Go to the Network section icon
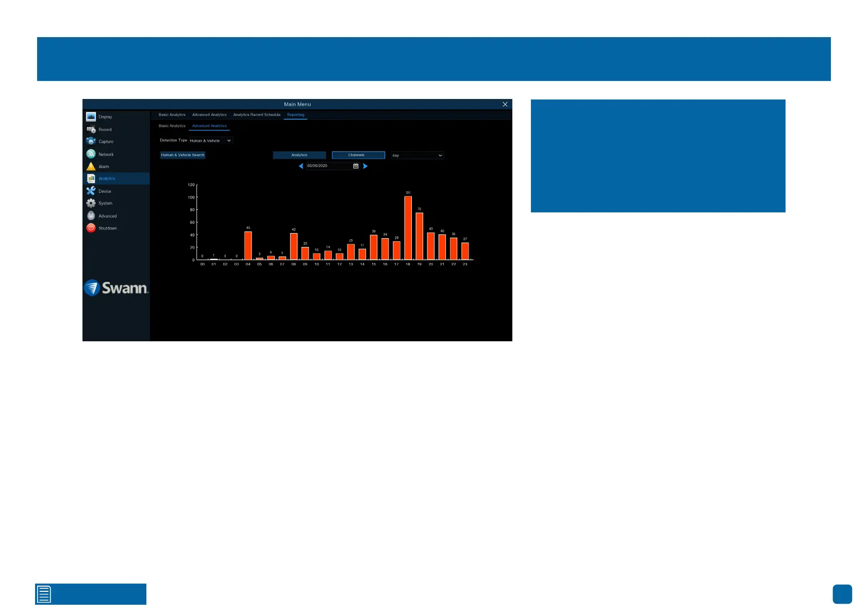This screenshot has width=868, height=614. (91, 154)
